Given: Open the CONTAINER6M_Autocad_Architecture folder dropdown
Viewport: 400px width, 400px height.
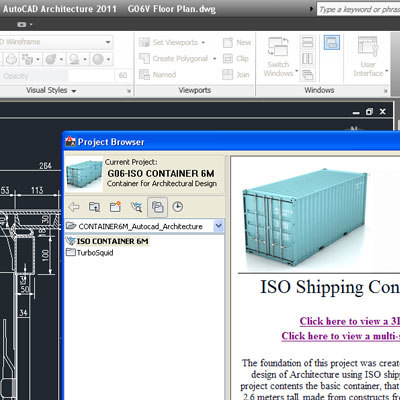Looking at the screenshot, I should coord(218,226).
